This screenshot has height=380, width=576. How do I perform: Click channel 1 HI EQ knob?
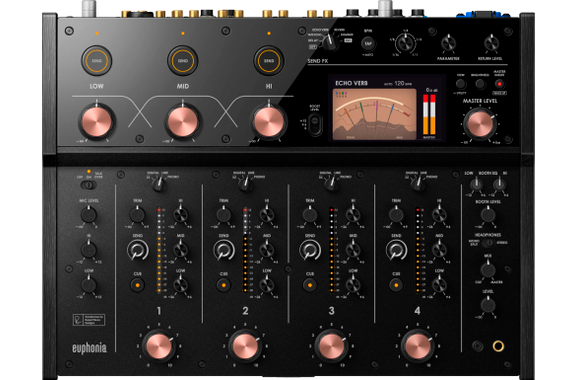click(180, 215)
